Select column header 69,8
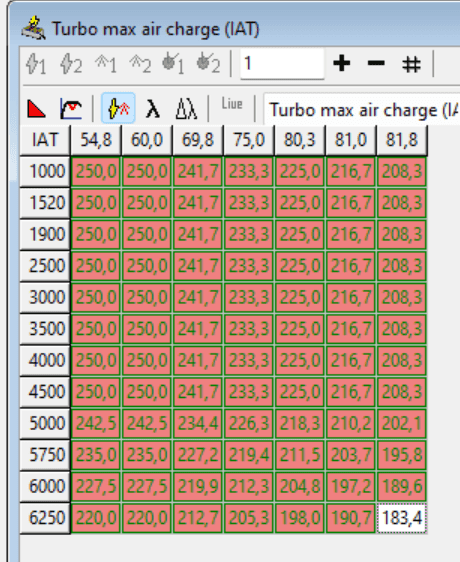Viewport: 460px width, 562px height. pos(198,140)
